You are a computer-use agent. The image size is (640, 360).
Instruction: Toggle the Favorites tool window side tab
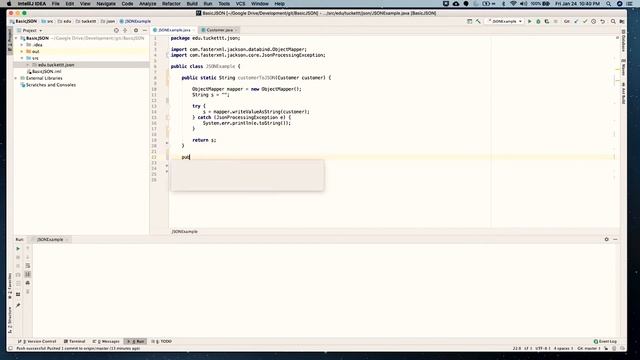tap(10, 286)
